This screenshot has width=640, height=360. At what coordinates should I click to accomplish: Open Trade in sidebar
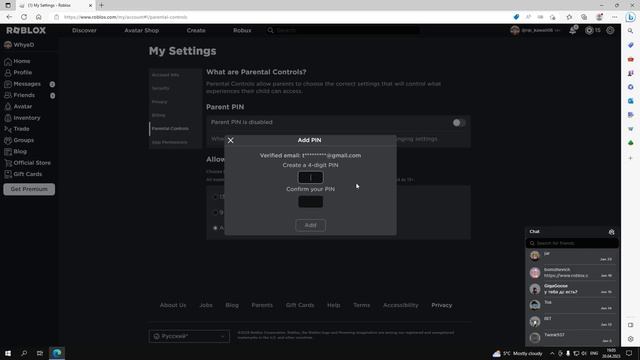(x=17, y=129)
